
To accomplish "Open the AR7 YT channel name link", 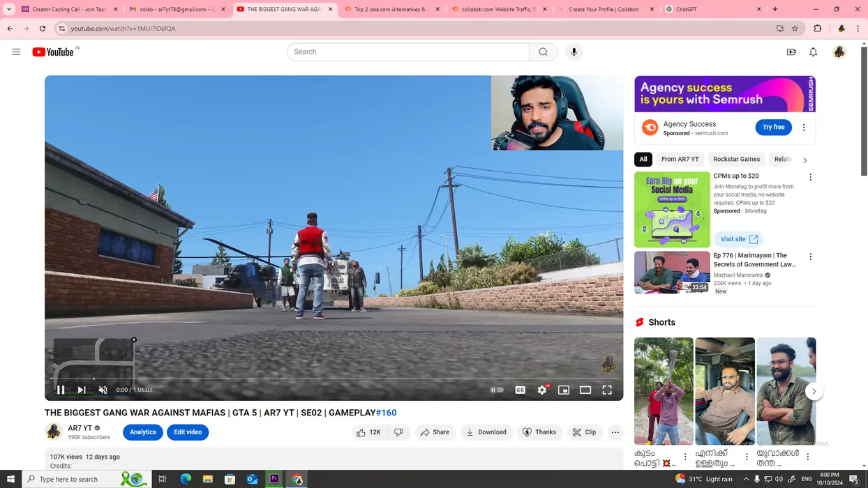I will point(80,428).
